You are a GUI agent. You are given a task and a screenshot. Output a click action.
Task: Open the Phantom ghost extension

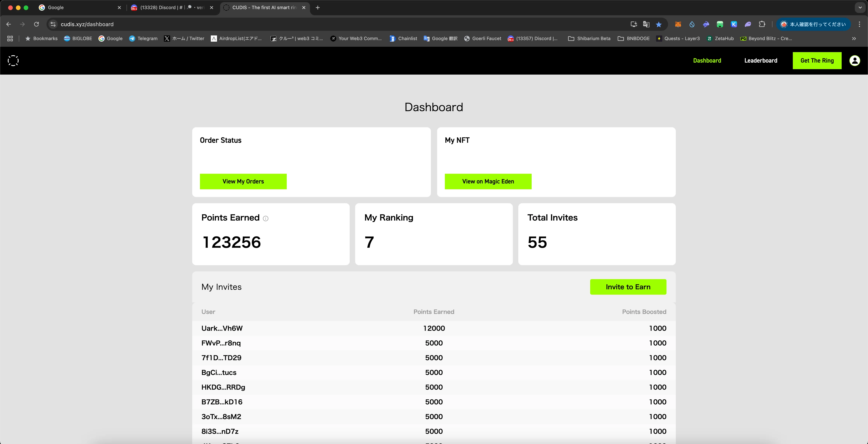pyautogui.click(x=748, y=24)
